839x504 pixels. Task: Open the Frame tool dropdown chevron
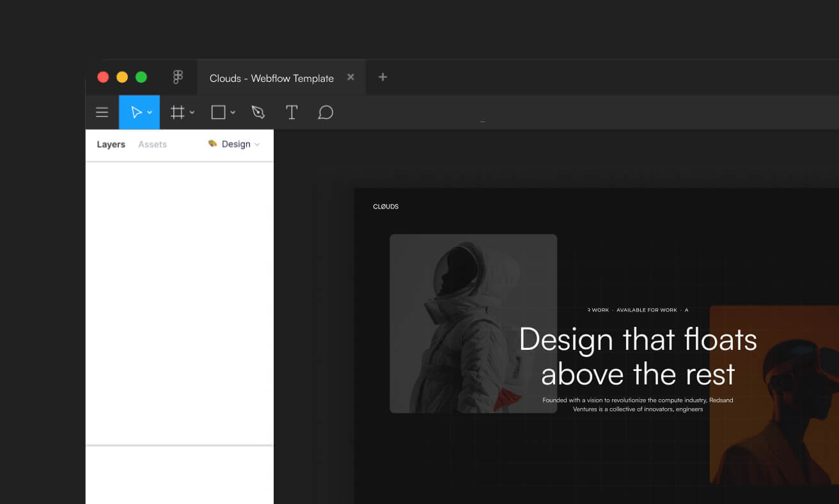(192, 113)
